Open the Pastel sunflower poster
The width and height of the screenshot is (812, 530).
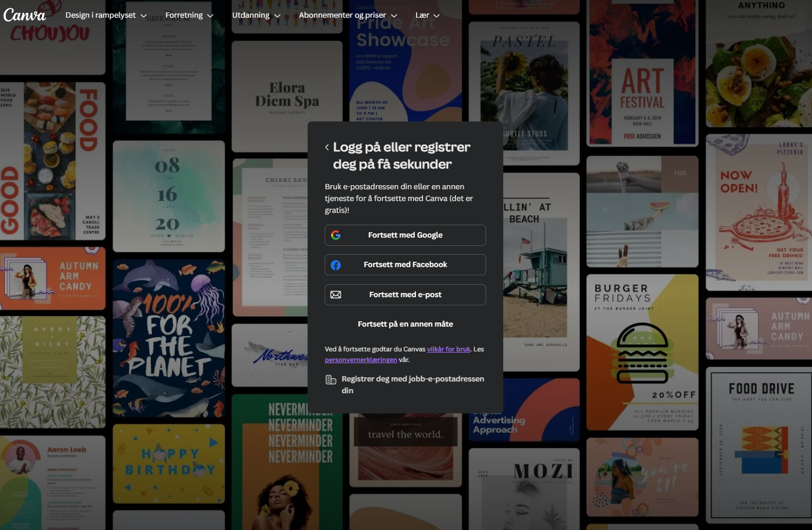tap(524, 93)
